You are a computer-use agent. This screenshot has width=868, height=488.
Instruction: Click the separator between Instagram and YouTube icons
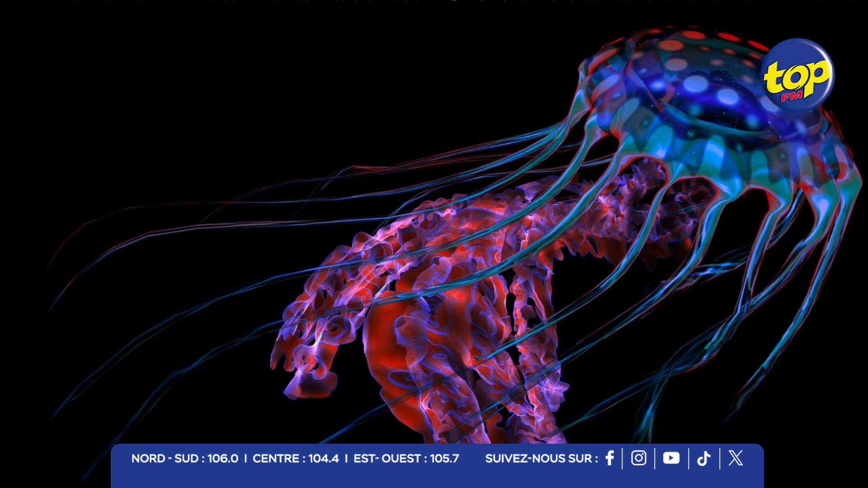655,459
